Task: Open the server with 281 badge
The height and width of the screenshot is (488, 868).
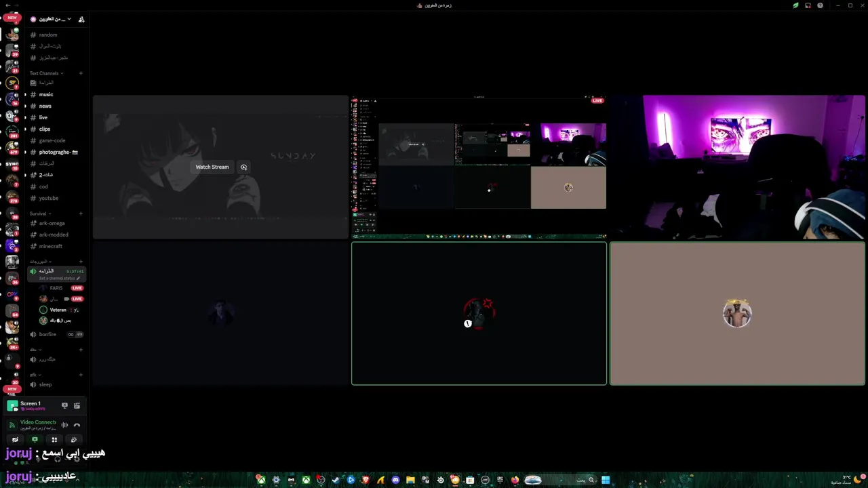Action: [12, 131]
